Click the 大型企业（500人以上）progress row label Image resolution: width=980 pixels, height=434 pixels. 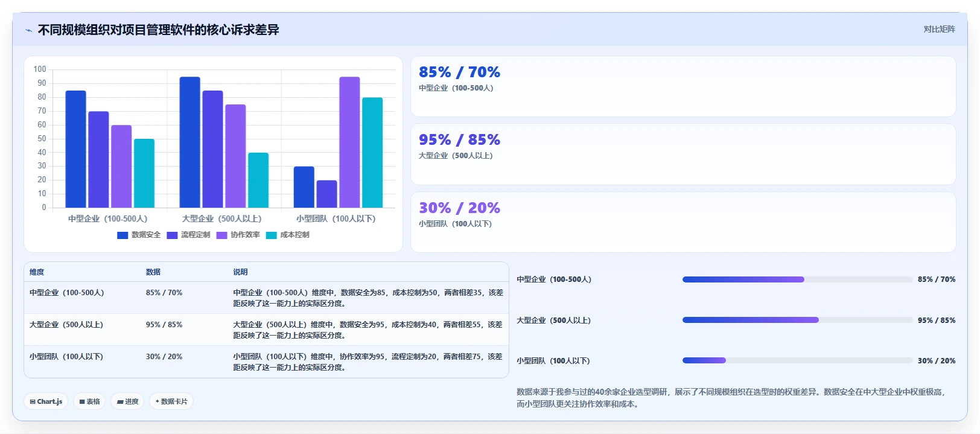coord(554,321)
